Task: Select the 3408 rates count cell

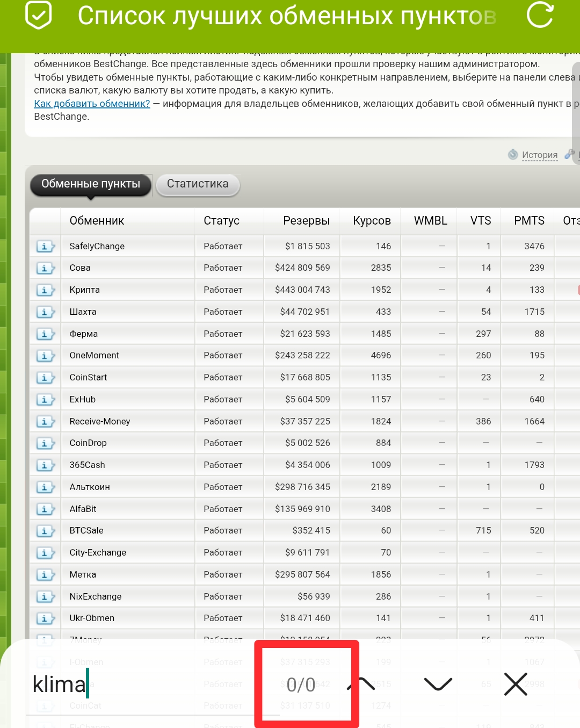Action: click(381, 509)
